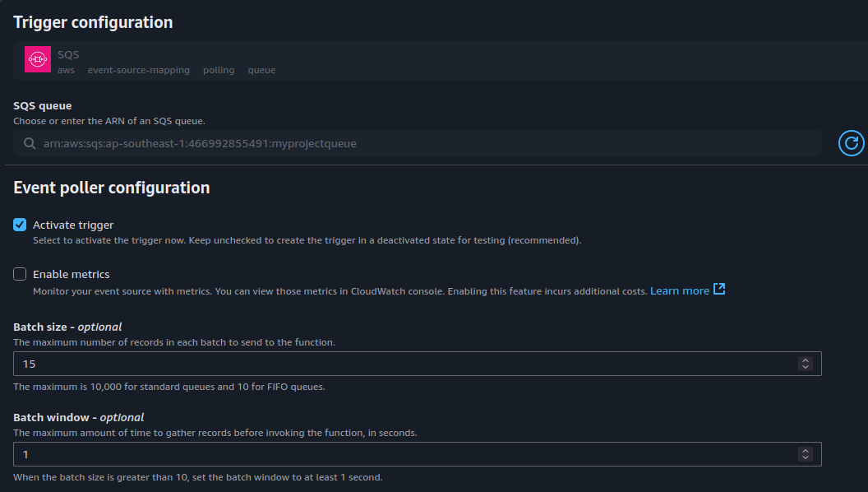Click the "Activate trigger" label text
Screen dimensions: 868x492
tap(73, 225)
